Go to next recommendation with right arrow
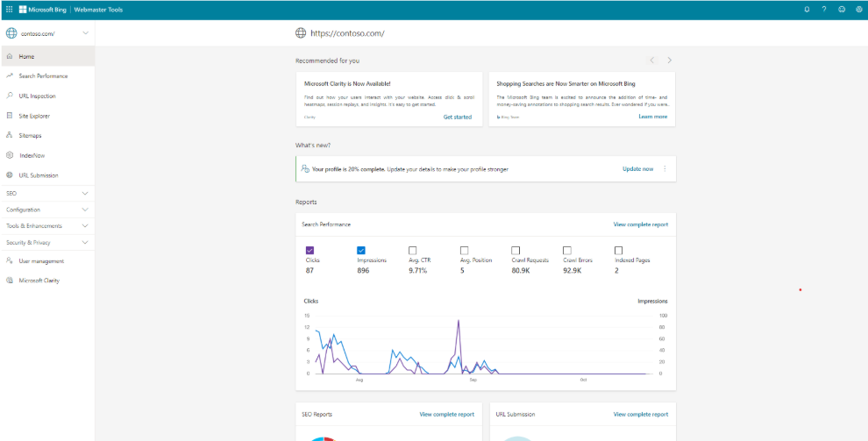This screenshot has height=441, width=868. point(669,60)
